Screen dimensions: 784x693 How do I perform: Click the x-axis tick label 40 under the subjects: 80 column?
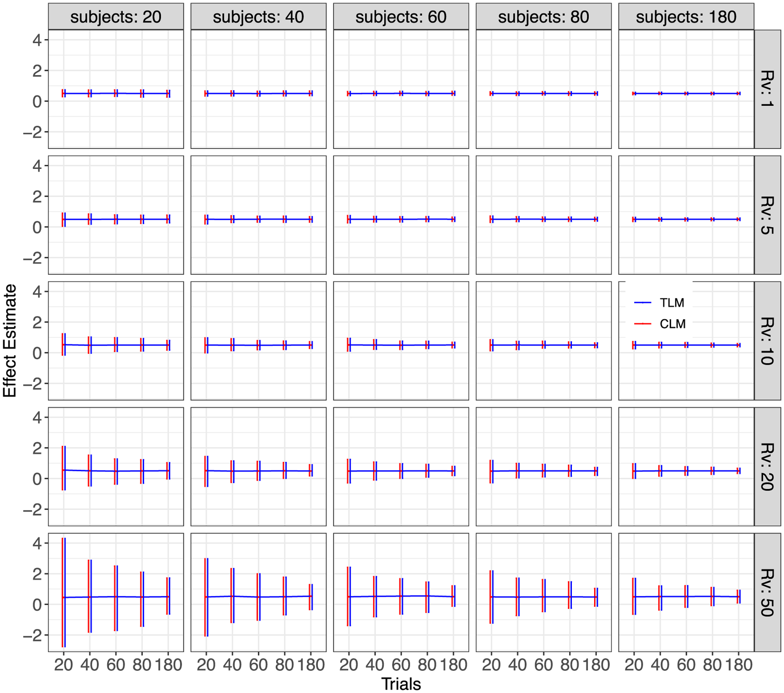[x=517, y=665]
